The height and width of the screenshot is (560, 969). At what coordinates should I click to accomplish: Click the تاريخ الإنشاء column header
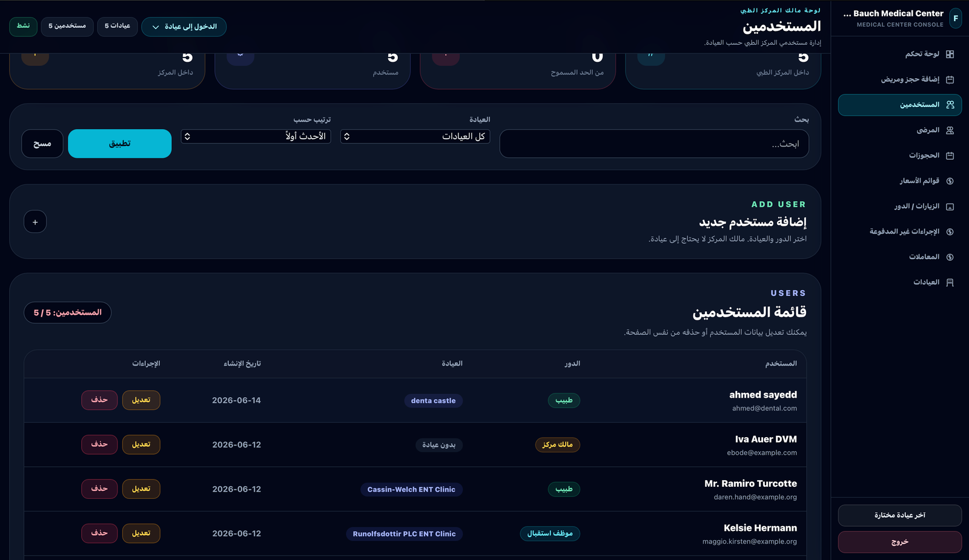click(x=242, y=364)
